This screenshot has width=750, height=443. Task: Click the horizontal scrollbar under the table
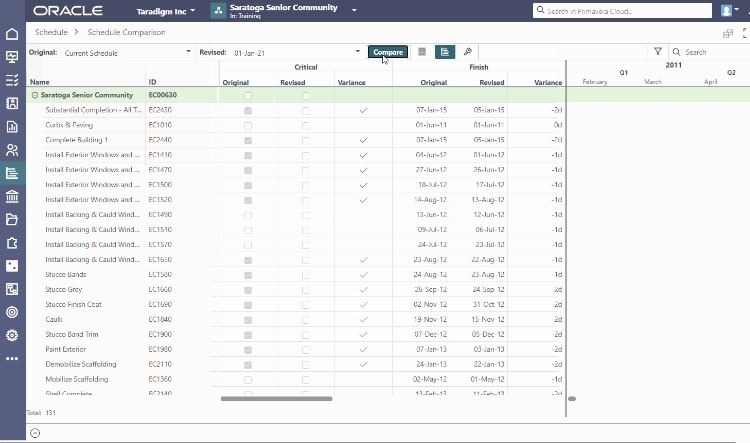pyautogui.click(x=276, y=399)
